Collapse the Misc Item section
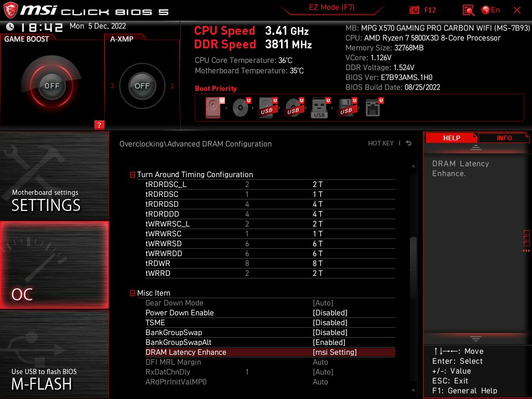This screenshot has height=399, width=532. point(132,293)
